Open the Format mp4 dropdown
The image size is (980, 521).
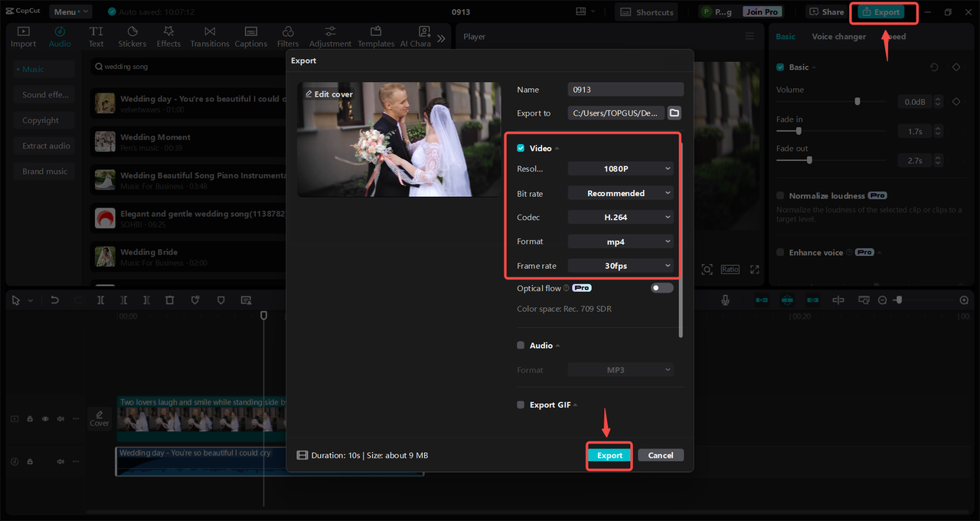tap(621, 241)
